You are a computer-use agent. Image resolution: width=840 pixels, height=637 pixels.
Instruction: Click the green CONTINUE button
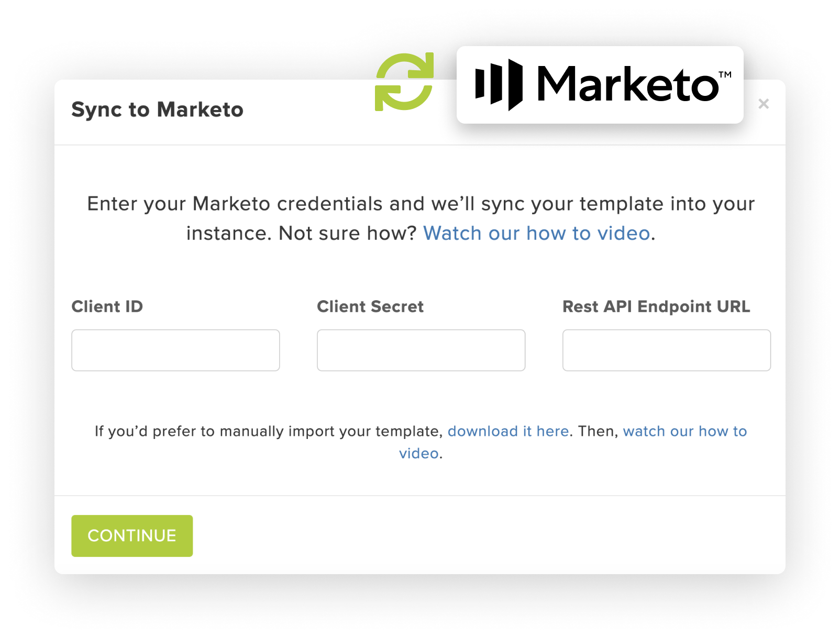click(132, 535)
